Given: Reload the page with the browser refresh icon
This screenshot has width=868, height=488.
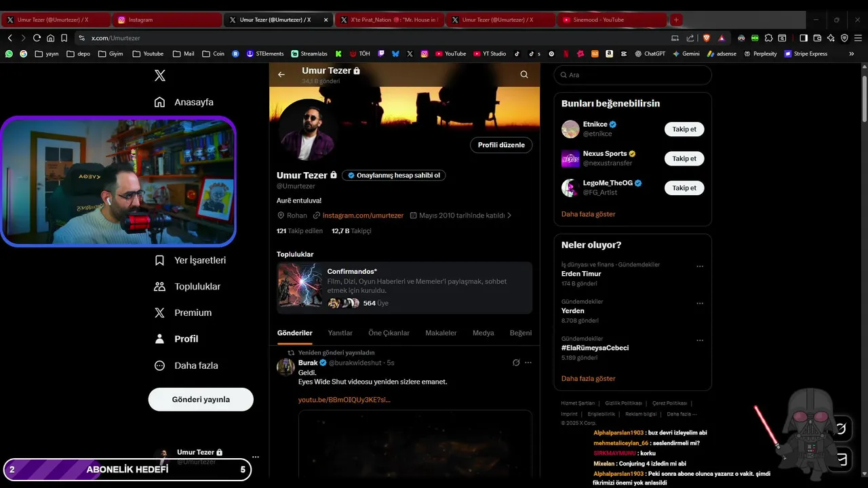Looking at the screenshot, I should click(x=37, y=38).
